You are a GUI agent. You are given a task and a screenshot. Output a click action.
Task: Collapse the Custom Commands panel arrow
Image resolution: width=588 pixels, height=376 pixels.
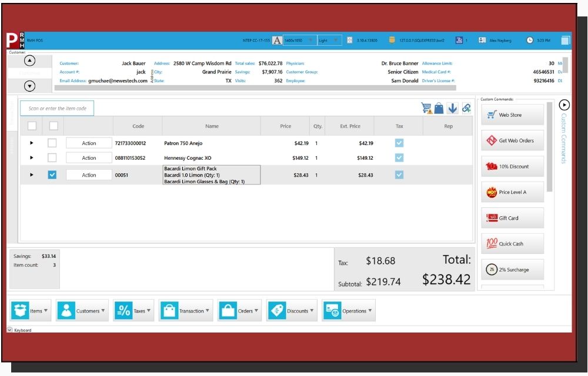[x=564, y=105]
